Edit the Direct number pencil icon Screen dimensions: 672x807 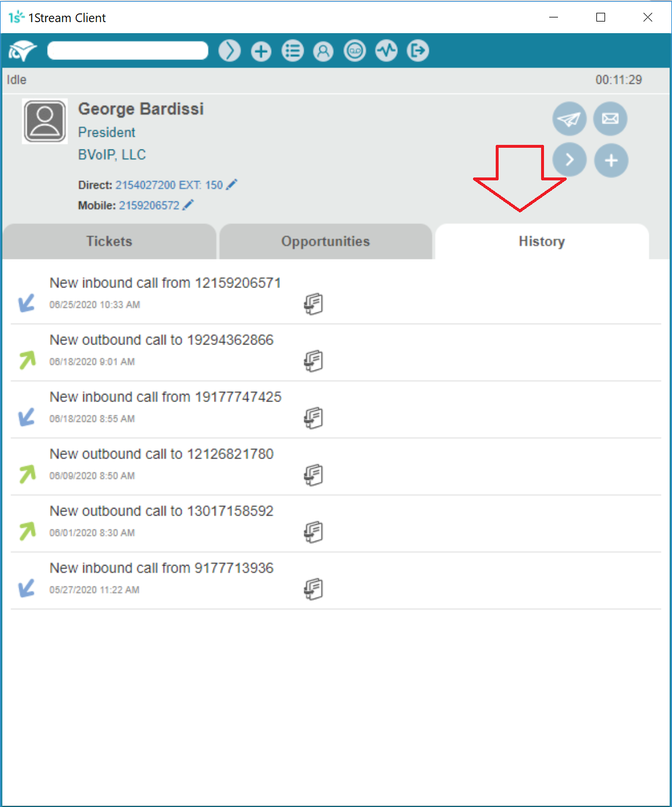tap(232, 184)
